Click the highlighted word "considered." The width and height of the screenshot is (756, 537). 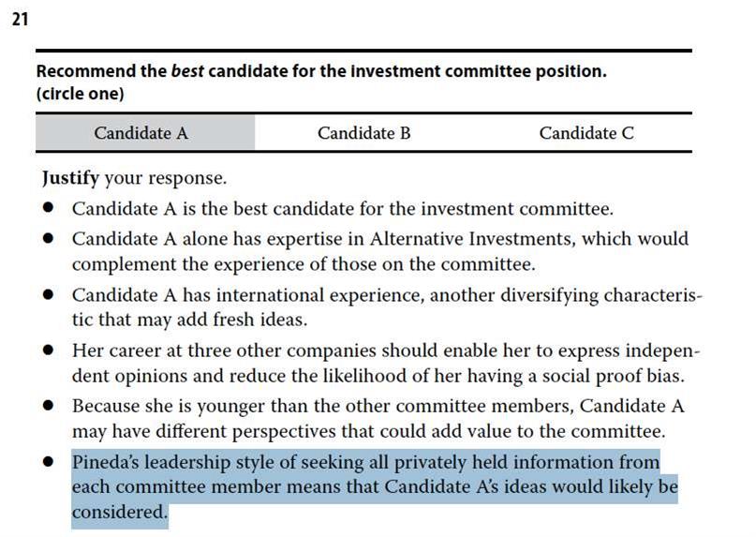[x=119, y=513]
